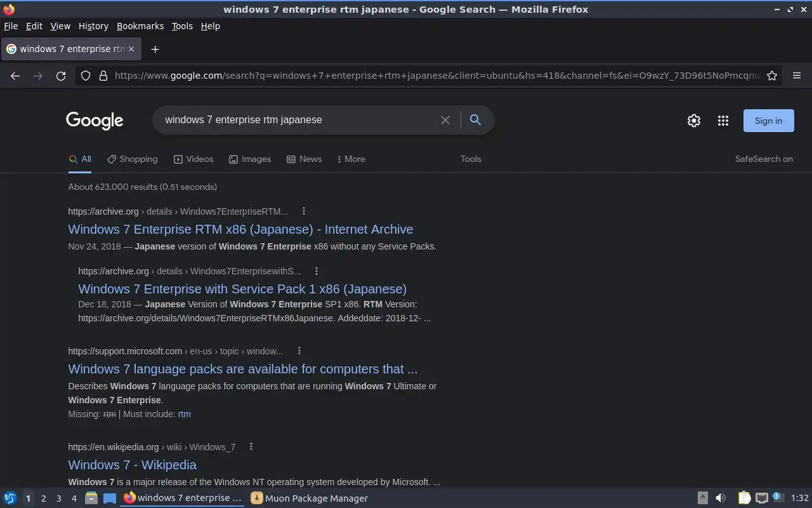The image size is (812, 508).
Task: Click the Sign in button
Action: point(768,121)
